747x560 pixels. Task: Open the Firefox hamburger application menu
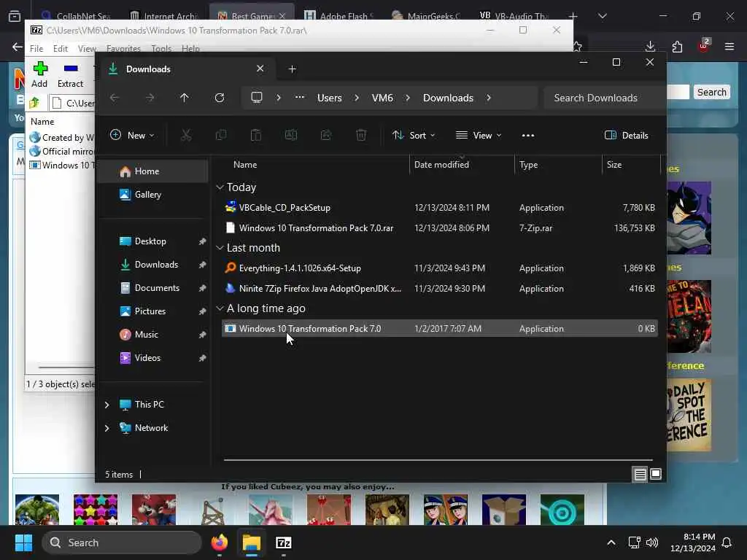[x=729, y=46]
